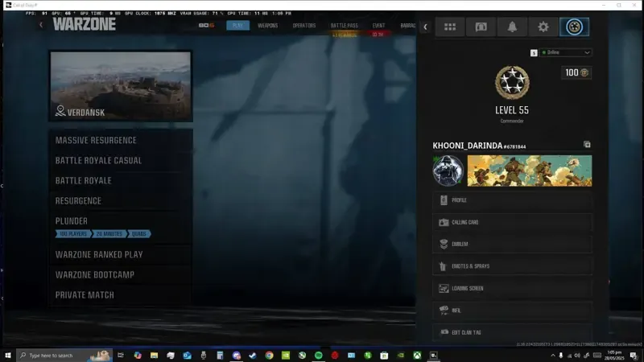Screen dimensions: 644x362
Task: Select Resurgence mode
Action: point(121,200)
